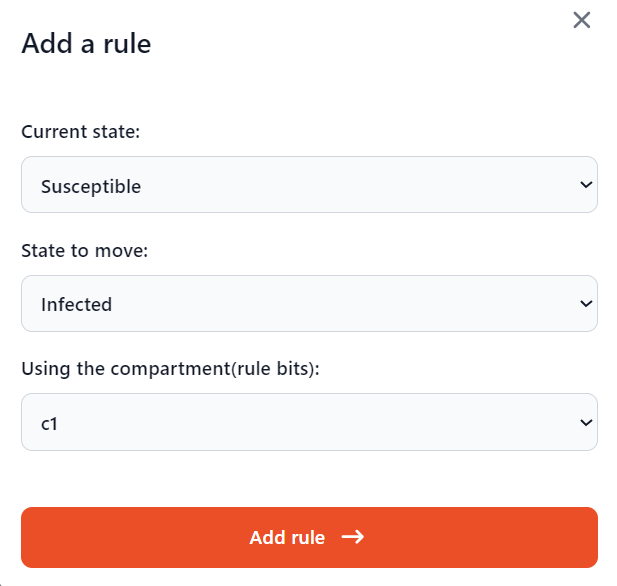Click the chevron arrow beside c1
The height and width of the screenshot is (586, 617).
point(586,422)
